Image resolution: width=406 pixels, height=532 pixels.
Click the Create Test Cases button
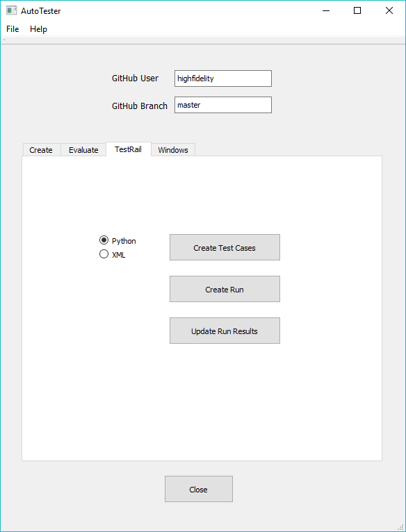click(x=225, y=247)
